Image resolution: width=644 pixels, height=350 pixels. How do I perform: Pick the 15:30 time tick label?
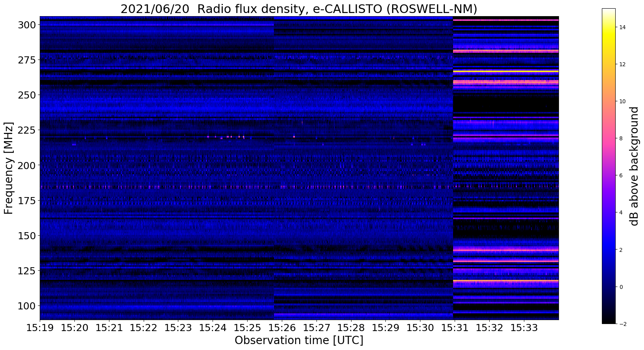pyautogui.click(x=420, y=328)
